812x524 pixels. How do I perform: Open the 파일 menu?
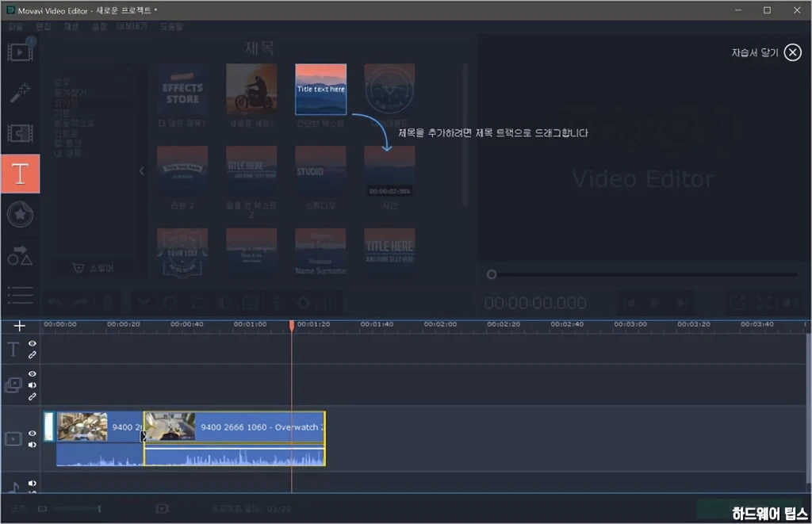click(16, 26)
